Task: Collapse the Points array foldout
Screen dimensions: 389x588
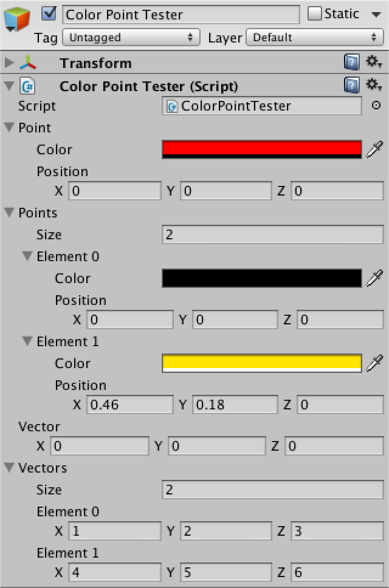Action: click(9, 212)
